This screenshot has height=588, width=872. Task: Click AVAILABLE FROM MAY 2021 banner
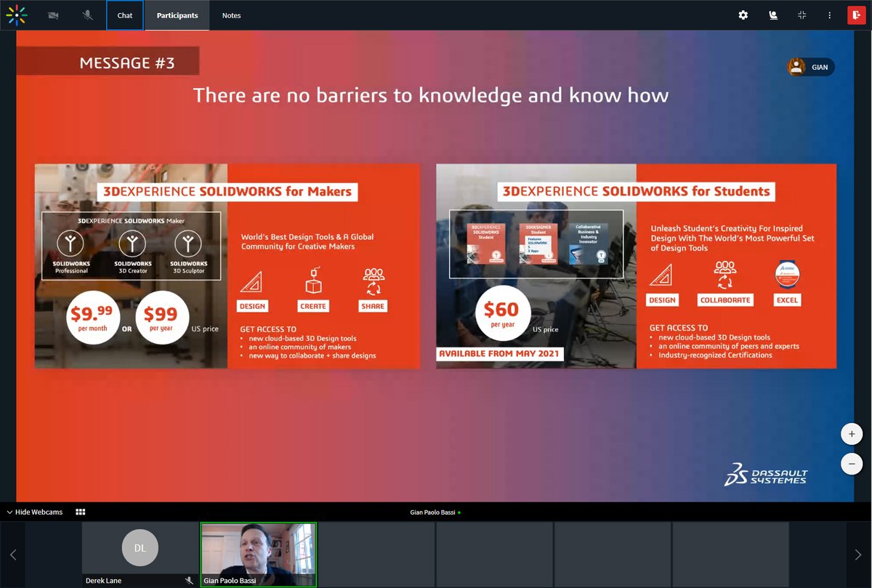pos(500,354)
